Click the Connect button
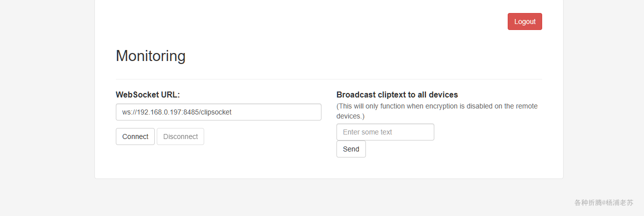The width and height of the screenshot is (644, 216). coord(135,136)
